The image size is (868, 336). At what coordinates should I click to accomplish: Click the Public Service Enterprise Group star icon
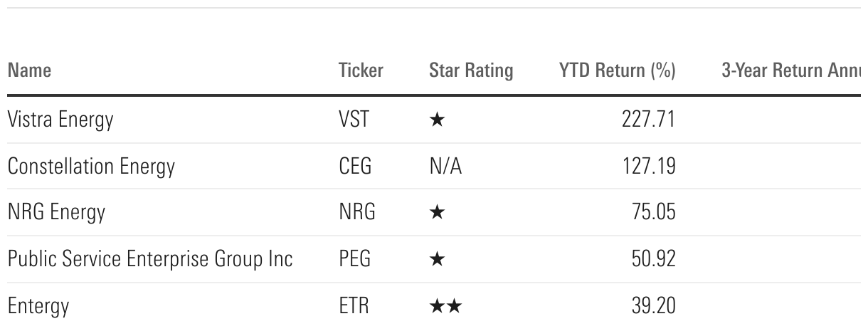pyautogui.click(x=437, y=259)
